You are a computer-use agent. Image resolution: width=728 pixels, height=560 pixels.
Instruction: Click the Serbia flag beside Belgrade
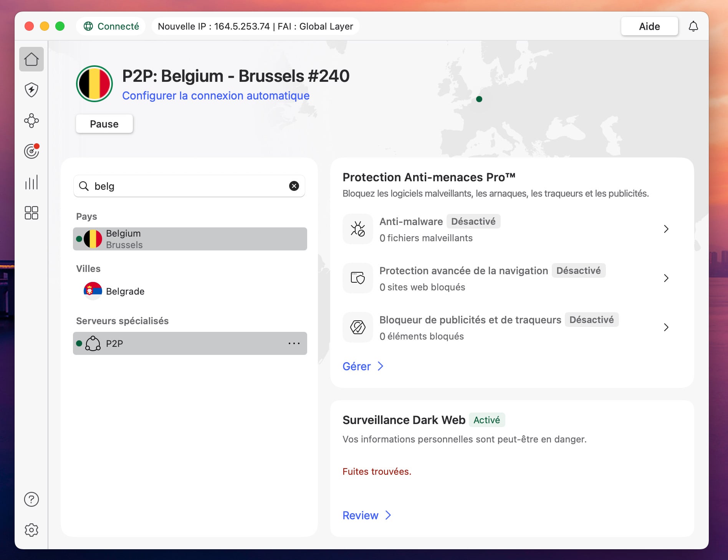coord(93,291)
